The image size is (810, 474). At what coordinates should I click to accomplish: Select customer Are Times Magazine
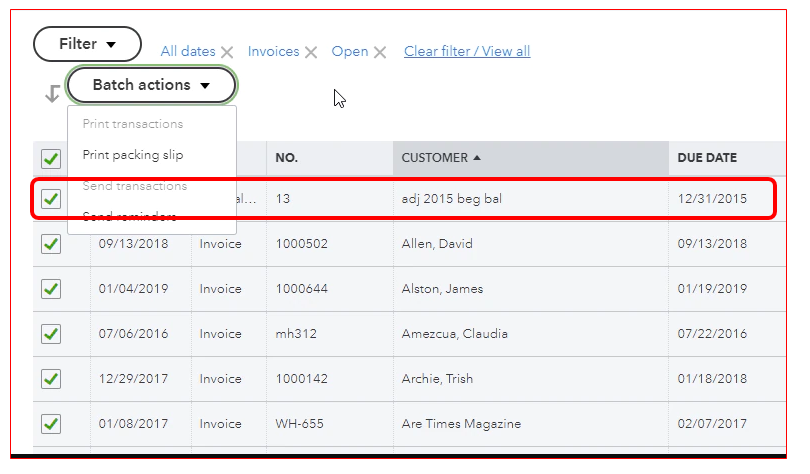coord(461,424)
